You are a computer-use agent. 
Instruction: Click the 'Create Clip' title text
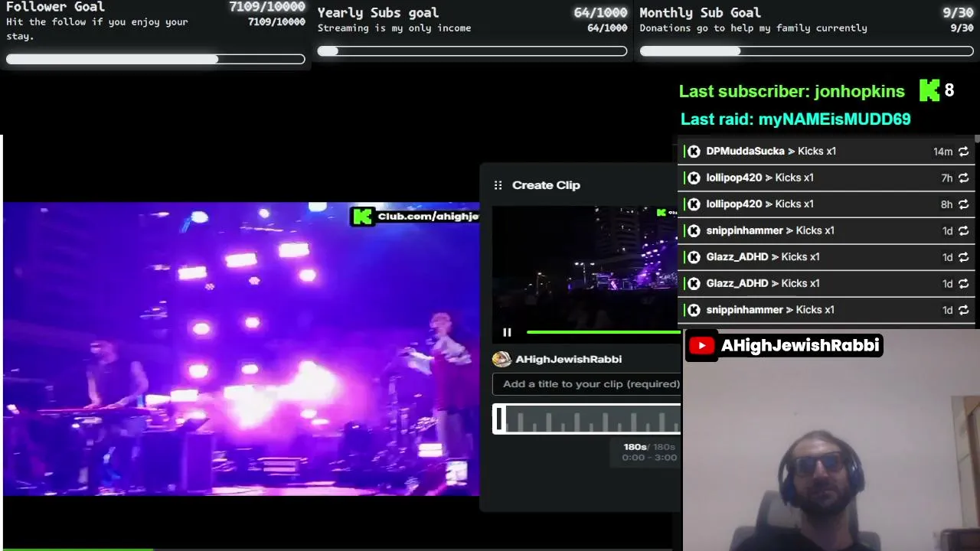click(546, 185)
